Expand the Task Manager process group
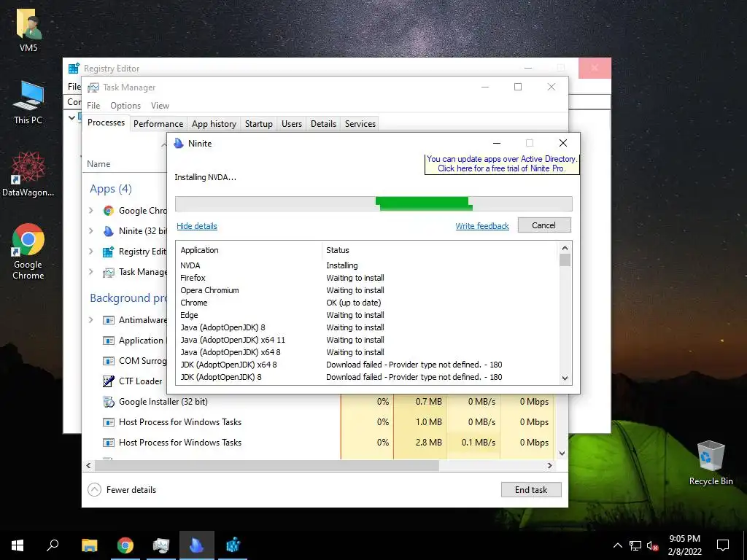 pyautogui.click(x=91, y=272)
